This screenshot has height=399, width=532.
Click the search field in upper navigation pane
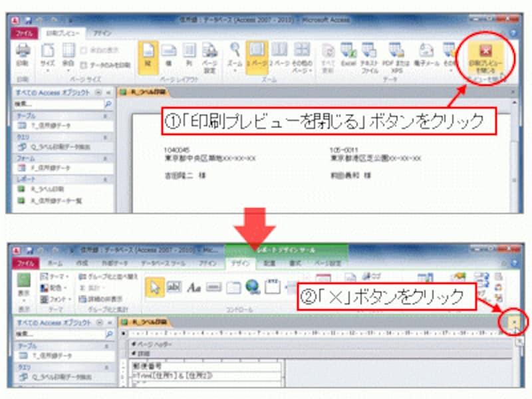click(x=59, y=104)
